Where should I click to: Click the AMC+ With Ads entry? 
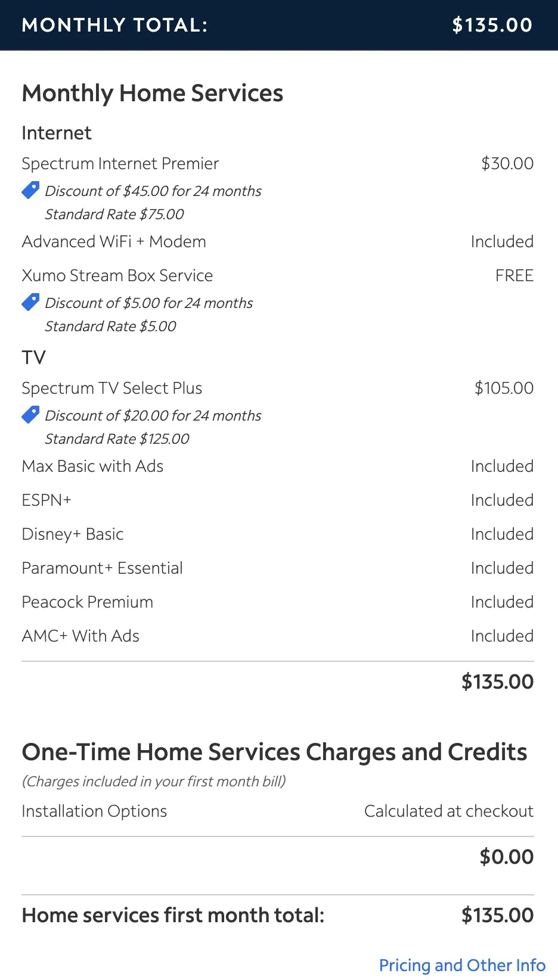click(x=80, y=636)
